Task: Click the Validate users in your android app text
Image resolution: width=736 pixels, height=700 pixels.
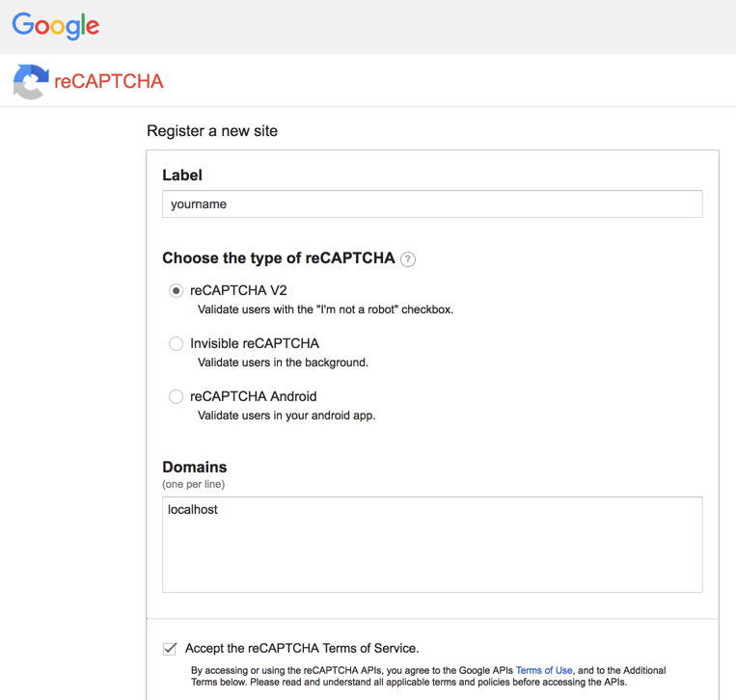Action: click(x=286, y=417)
